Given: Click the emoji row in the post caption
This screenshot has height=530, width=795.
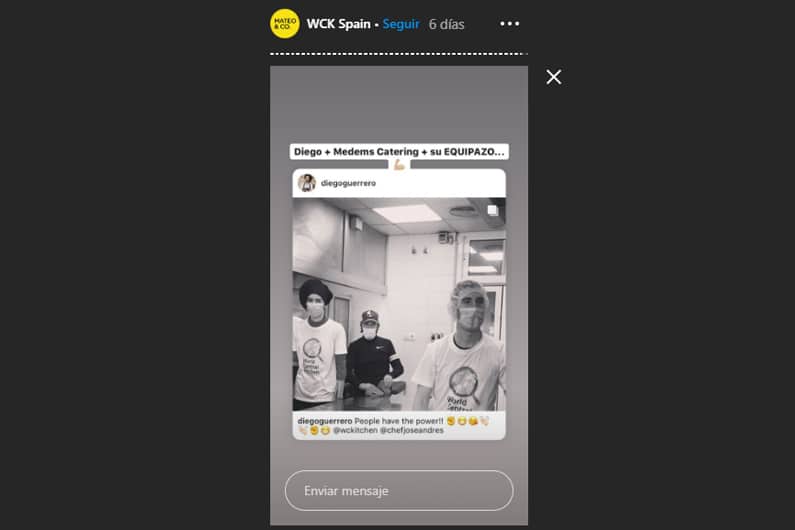Looking at the screenshot, I should [x=467, y=421].
